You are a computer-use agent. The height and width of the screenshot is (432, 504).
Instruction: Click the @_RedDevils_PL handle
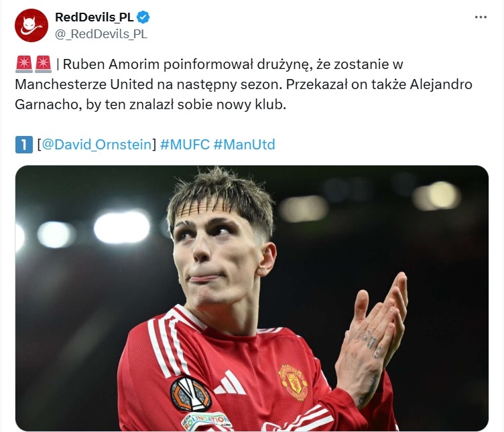(x=101, y=34)
